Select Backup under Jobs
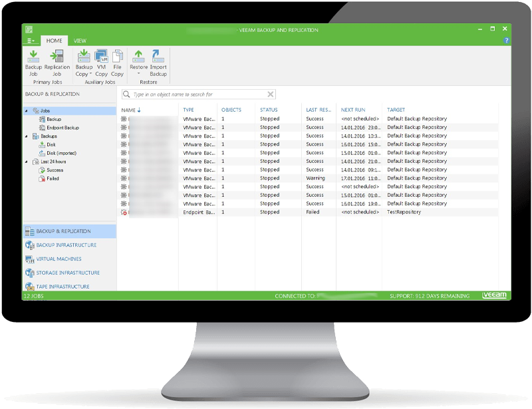This screenshot has width=532, height=409. [54, 119]
